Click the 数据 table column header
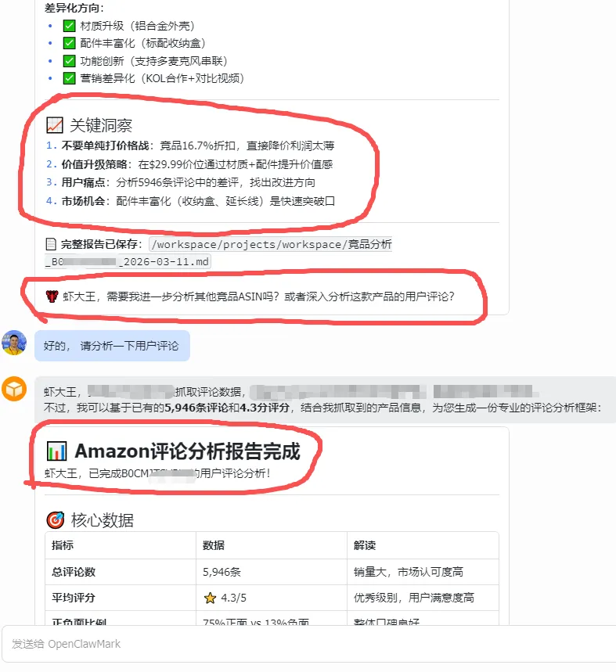This screenshot has width=616, height=672. pos(214,545)
